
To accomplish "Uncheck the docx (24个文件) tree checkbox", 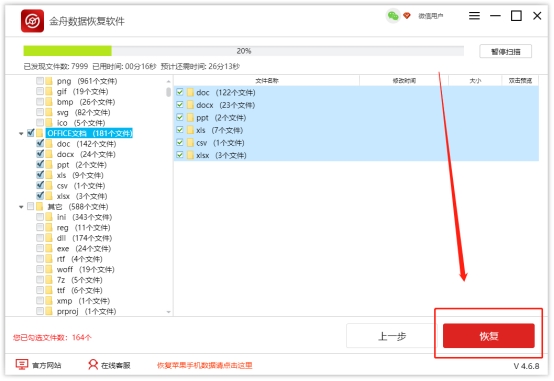I will click(40, 154).
